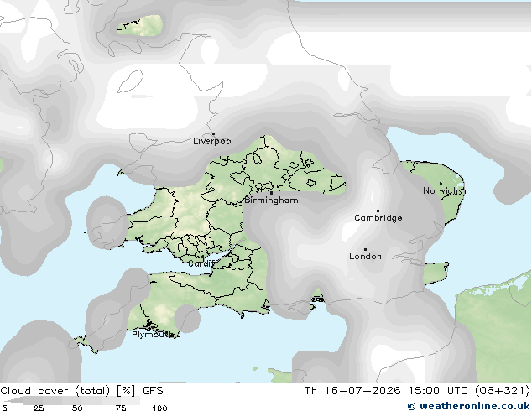The image size is (532, 411).
Task: Click the legend value 75
Action: tap(121, 408)
